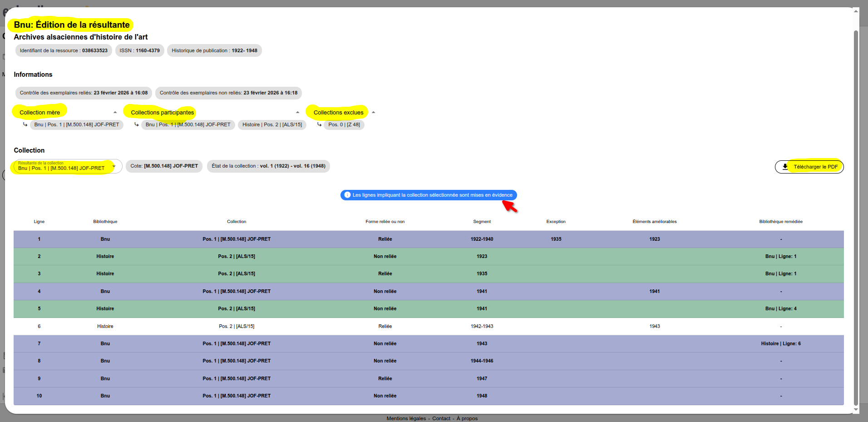Image resolution: width=868 pixels, height=422 pixels.
Task: Collapse the Collections participantes section
Action: pos(297,112)
